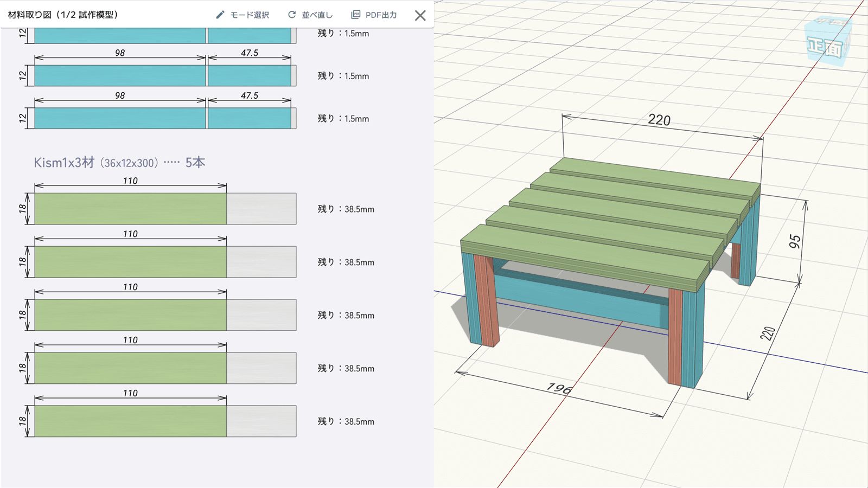Click the 正面 face of the view cube
The height and width of the screenshot is (488, 868).
825,46
